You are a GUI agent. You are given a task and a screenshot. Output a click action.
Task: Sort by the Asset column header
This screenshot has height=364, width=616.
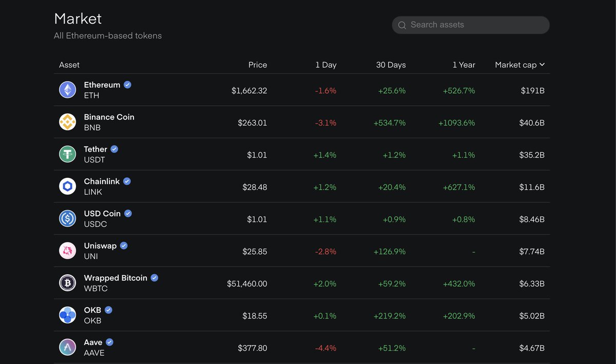tap(69, 65)
